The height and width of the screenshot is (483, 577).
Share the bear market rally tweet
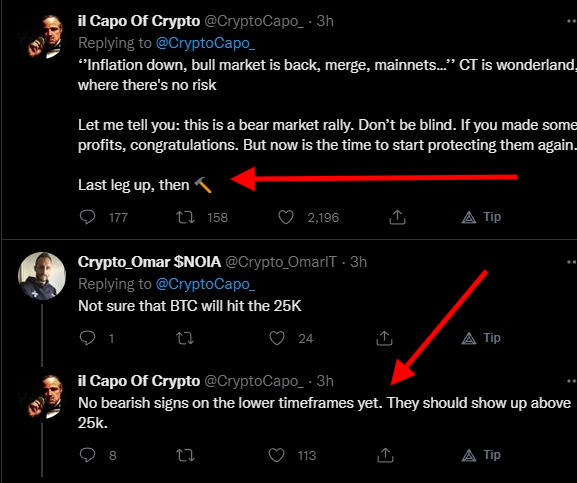pyautogui.click(x=397, y=217)
